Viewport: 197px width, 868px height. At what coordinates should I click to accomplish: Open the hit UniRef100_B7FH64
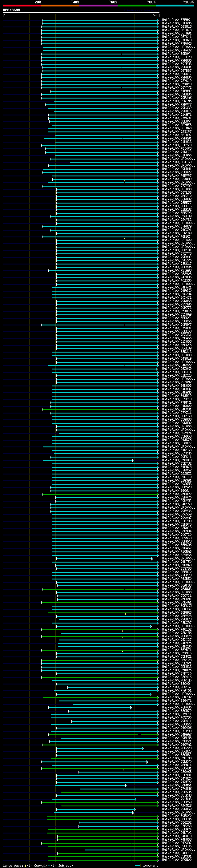(177, 20)
